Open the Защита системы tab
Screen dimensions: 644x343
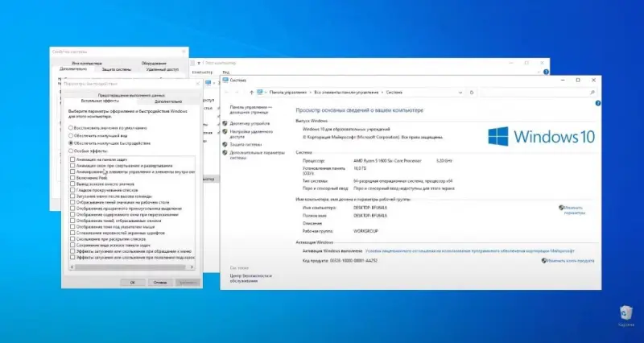118,68
